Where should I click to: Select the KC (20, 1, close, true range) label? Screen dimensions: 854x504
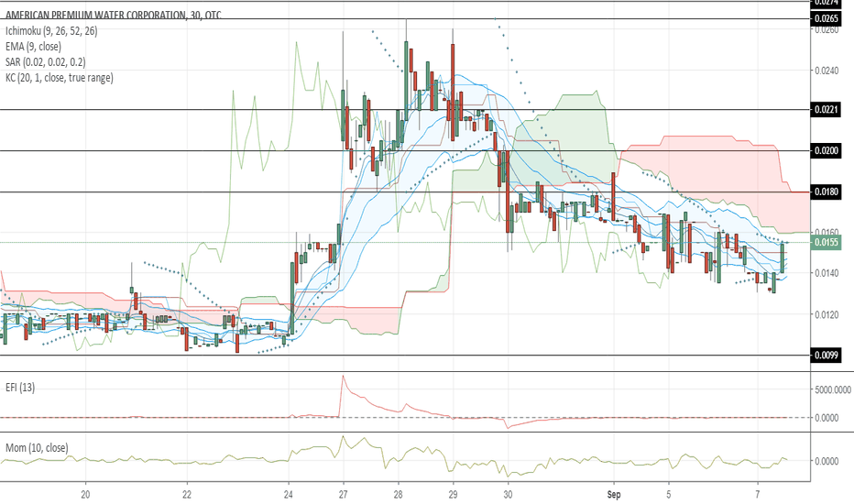60,77
